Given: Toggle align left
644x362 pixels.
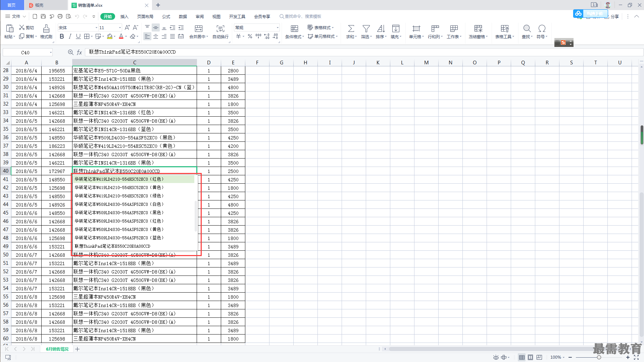Looking at the screenshot, I should tap(147, 36).
